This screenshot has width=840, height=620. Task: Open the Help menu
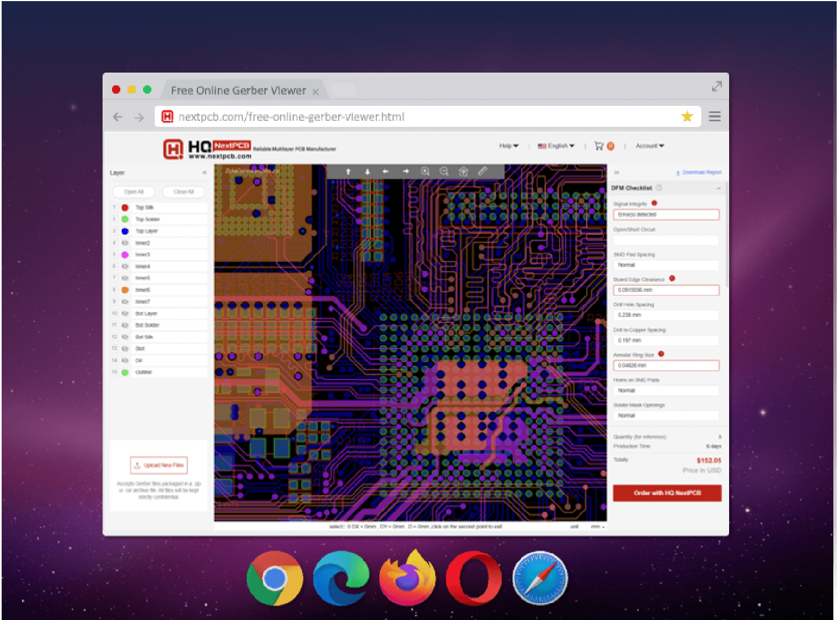click(508, 146)
